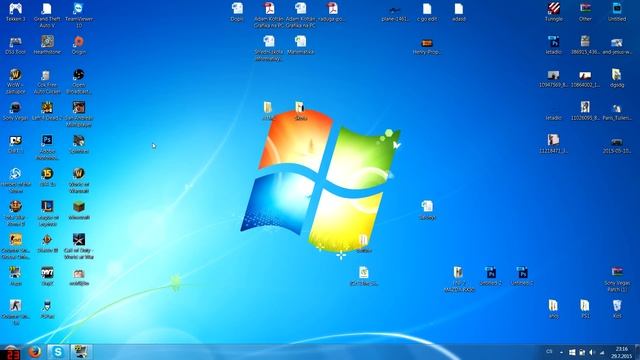Screen dimensions: 640x360
Task: Open the PS1 archive icon
Action: coord(585,309)
